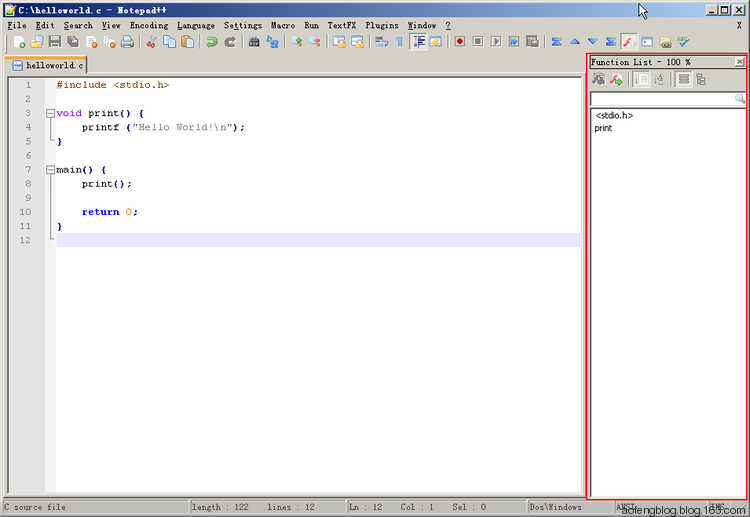Collapse the main() function fold marker
The image size is (750, 517).
50,170
